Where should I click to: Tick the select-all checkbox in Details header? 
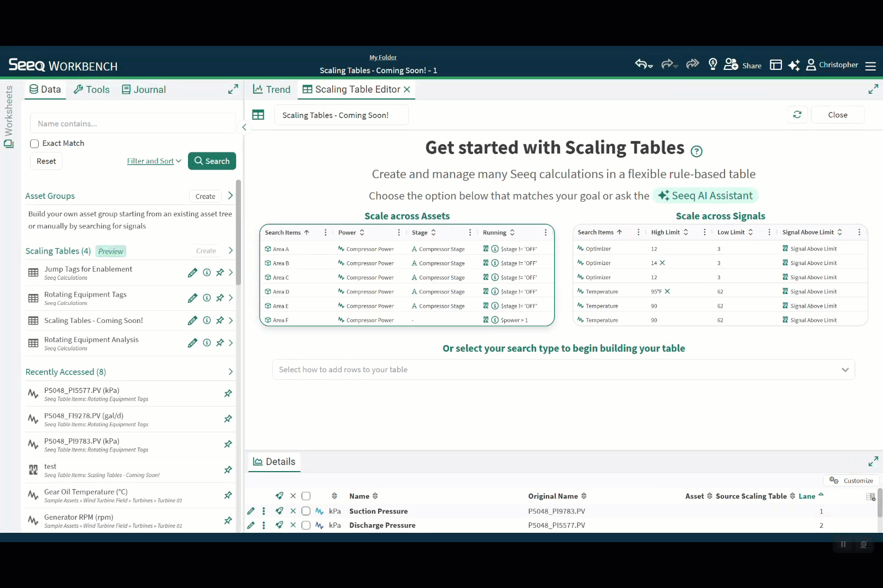coord(306,496)
